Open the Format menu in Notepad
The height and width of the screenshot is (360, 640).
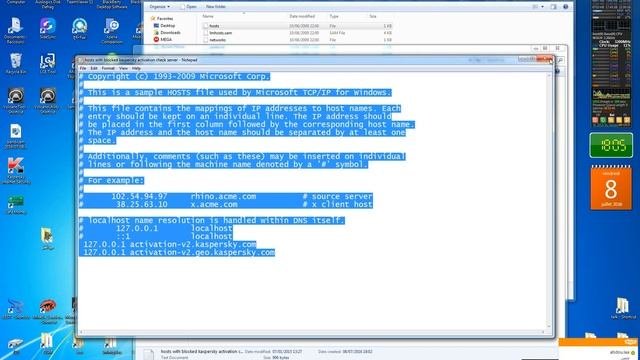108,68
